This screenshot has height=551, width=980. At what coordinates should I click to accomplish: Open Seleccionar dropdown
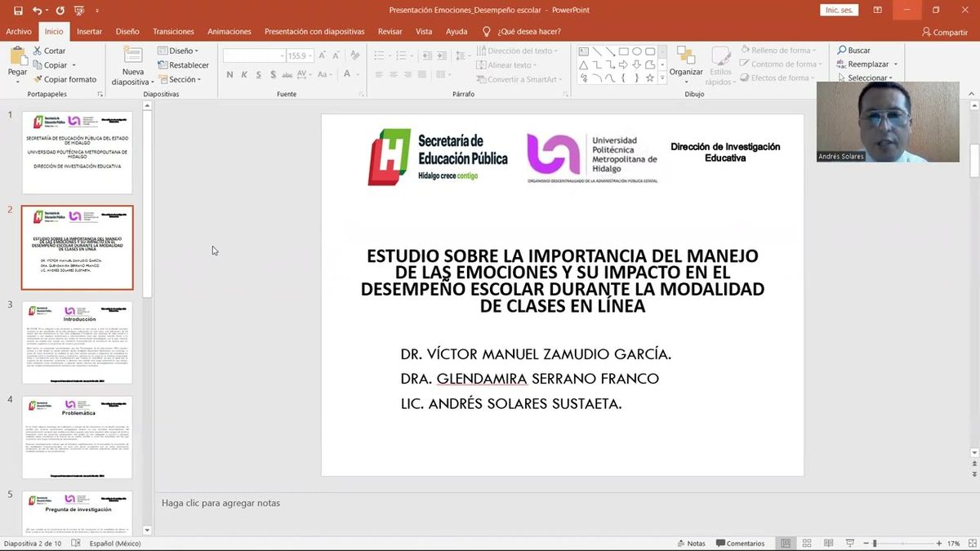click(x=863, y=78)
